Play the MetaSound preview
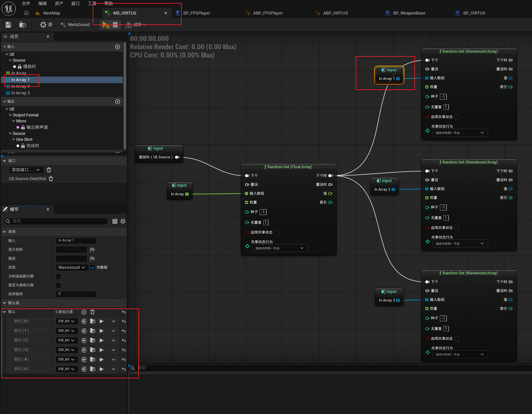The image size is (532, 414). 105,25
